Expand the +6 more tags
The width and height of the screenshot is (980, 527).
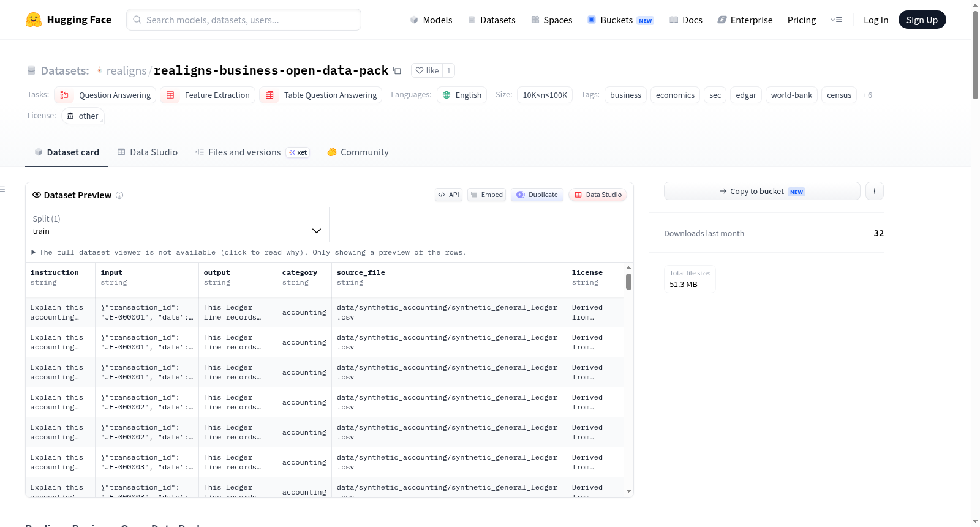point(867,95)
